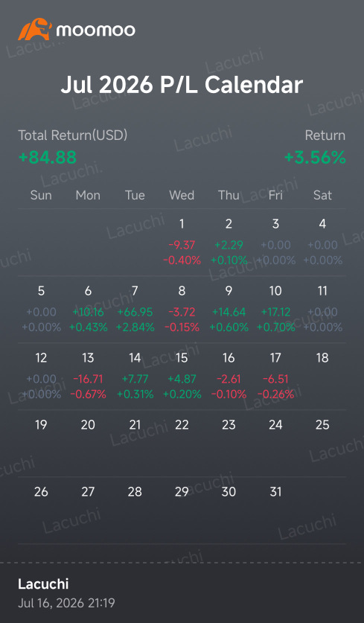The image size is (364, 623).
Task: Click the Lacuchi username in footer
Action: [43, 584]
